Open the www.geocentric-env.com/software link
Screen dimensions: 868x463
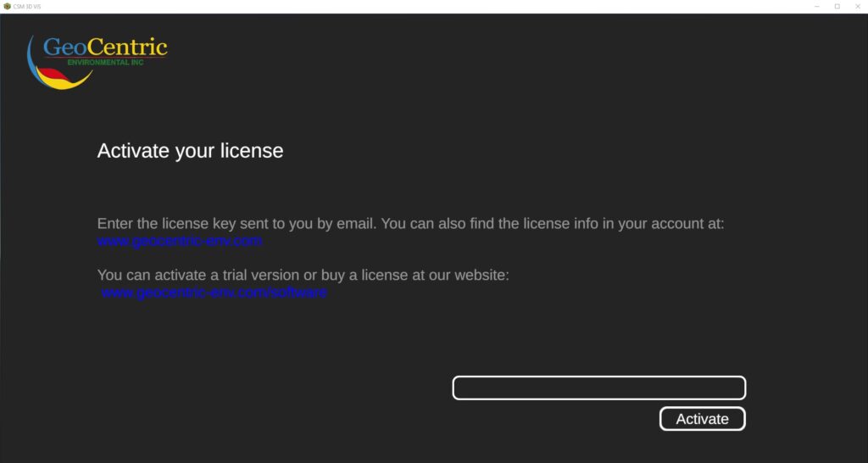click(214, 293)
